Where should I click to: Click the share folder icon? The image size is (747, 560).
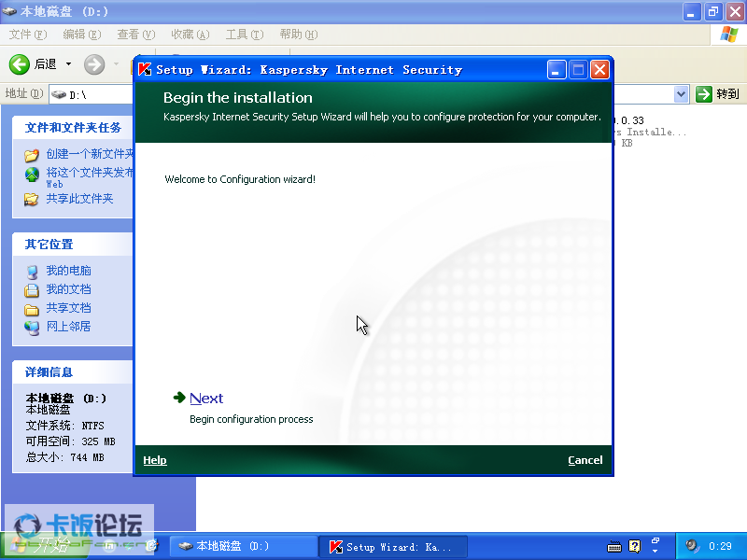tap(32, 200)
